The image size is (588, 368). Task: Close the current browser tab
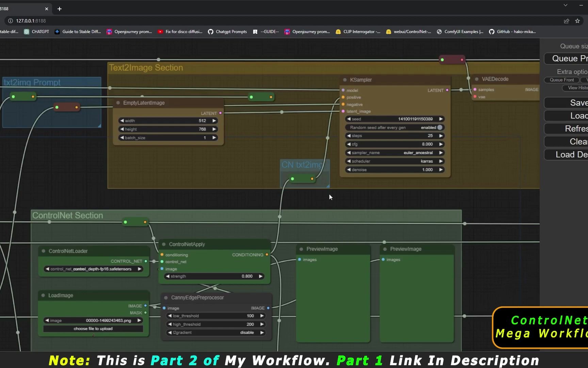point(47,9)
